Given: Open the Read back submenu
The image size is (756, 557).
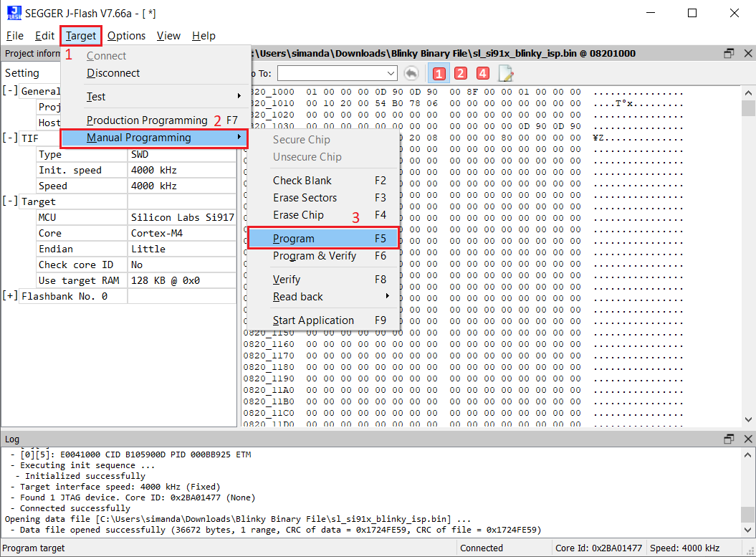Looking at the screenshot, I should tap(323, 297).
